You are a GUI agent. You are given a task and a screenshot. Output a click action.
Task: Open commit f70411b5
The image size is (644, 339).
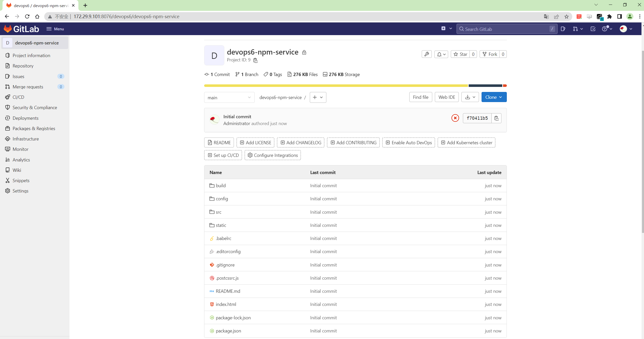click(477, 118)
